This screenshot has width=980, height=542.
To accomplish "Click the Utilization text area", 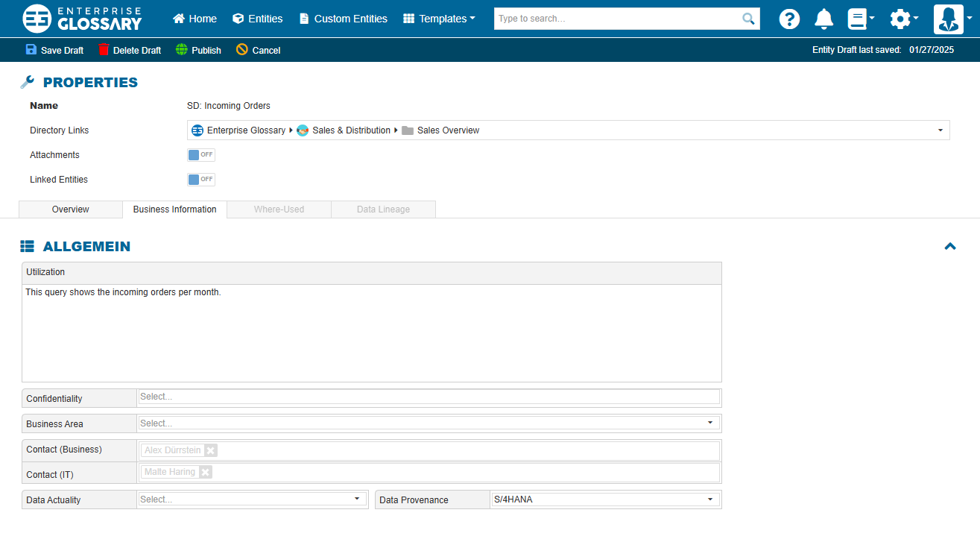I will 371,333.
